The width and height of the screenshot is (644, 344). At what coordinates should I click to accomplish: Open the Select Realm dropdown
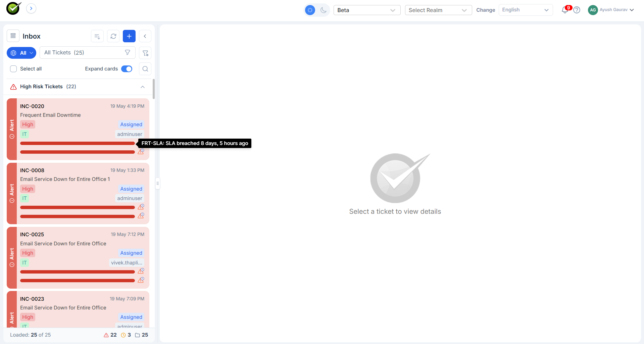(x=438, y=10)
